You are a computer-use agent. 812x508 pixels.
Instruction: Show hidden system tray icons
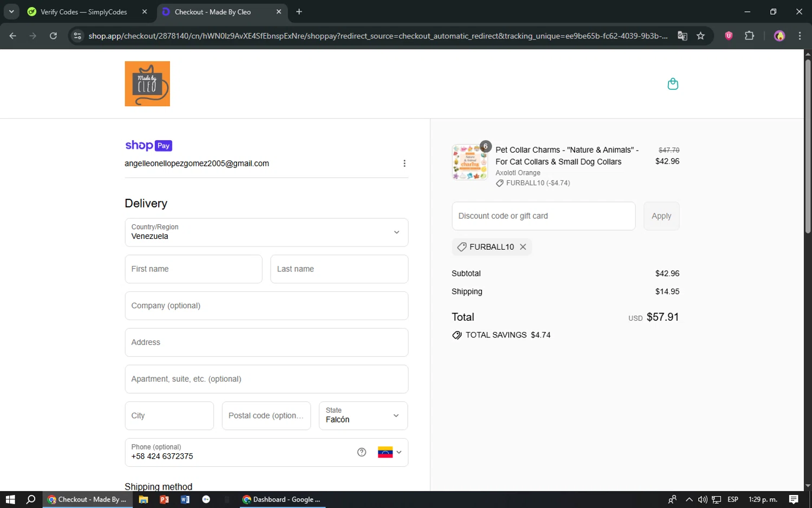[689, 499]
